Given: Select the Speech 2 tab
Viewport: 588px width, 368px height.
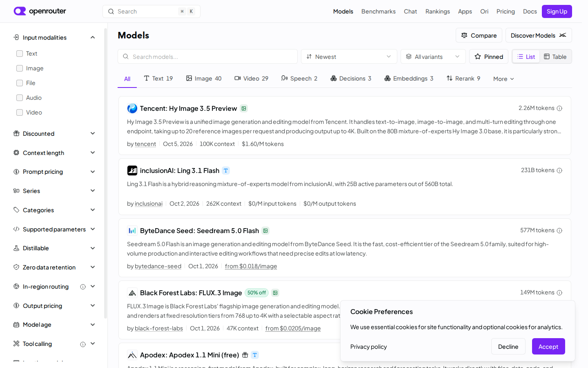Looking at the screenshot, I should coord(299,79).
